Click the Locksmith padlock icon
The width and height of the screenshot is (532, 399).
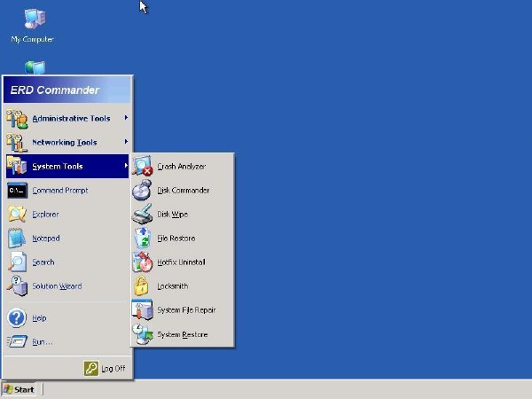[142, 286]
